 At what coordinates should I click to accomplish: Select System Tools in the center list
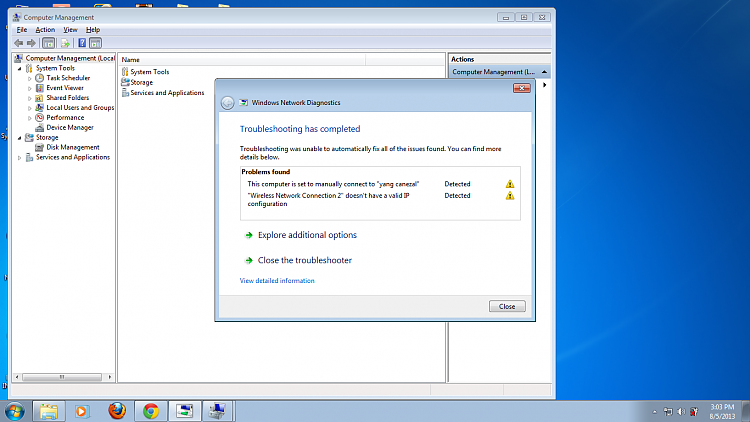(x=145, y=72)
